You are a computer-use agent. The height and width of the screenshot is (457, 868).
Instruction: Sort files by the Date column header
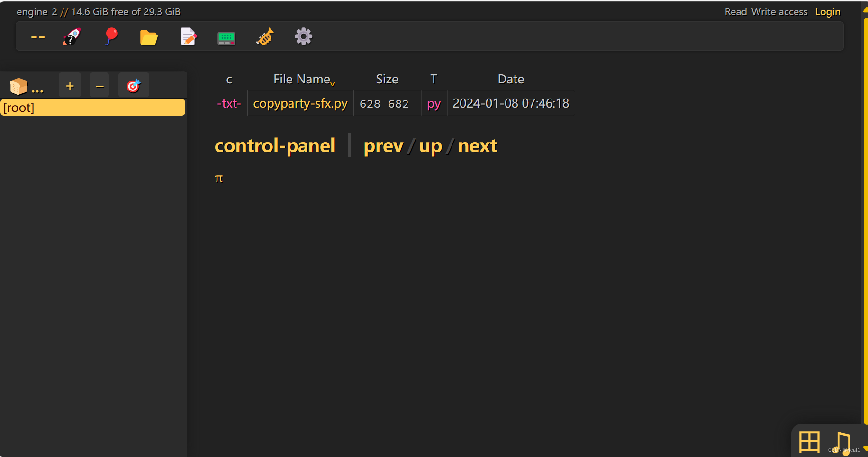click(x=511, y=79)
